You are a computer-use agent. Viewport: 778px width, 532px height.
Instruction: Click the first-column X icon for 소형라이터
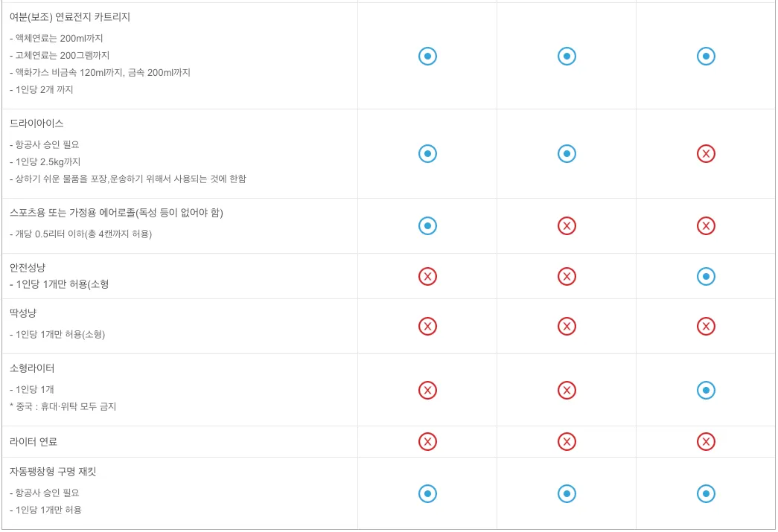(x=427, y=390)
